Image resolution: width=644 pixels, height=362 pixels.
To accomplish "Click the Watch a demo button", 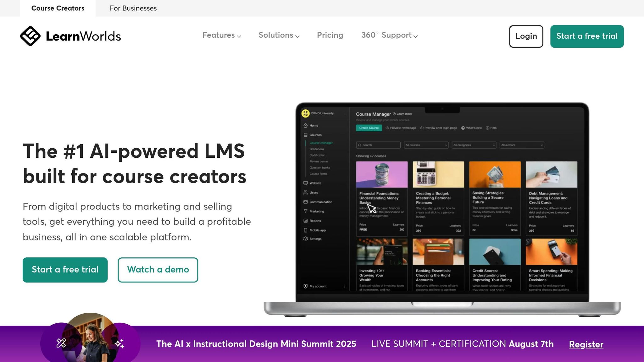I will 158,270.
